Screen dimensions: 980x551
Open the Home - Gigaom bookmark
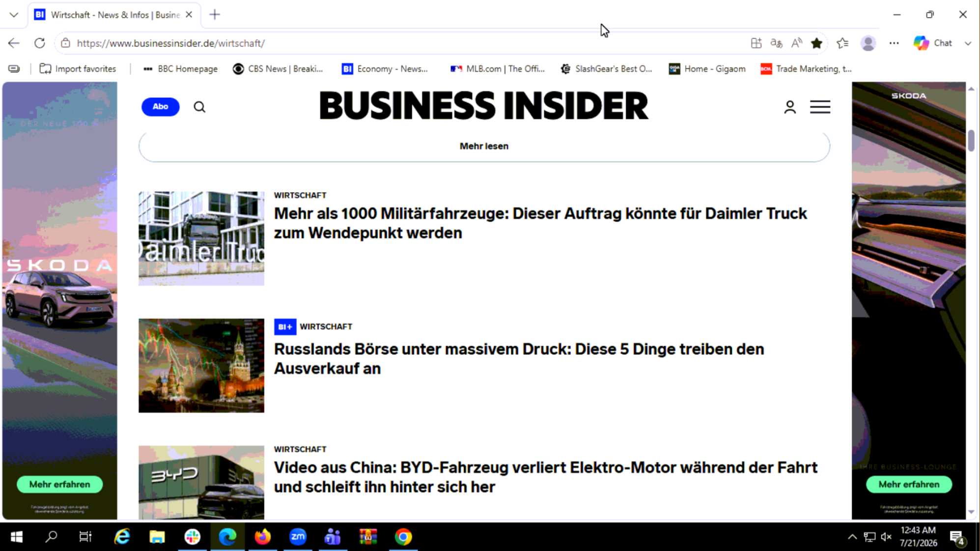click(x=707, y=69)
